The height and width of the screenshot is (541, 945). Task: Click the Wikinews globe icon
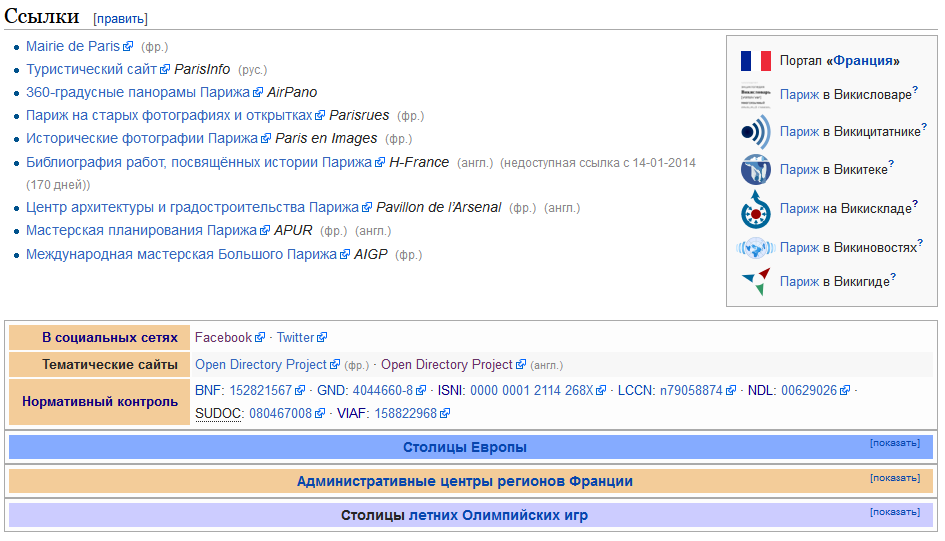pyautogui.click(x=756, y=248)
